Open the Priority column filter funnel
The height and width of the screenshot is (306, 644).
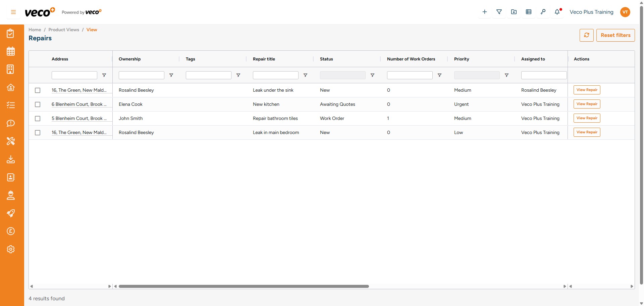click(x=506, y=75)
